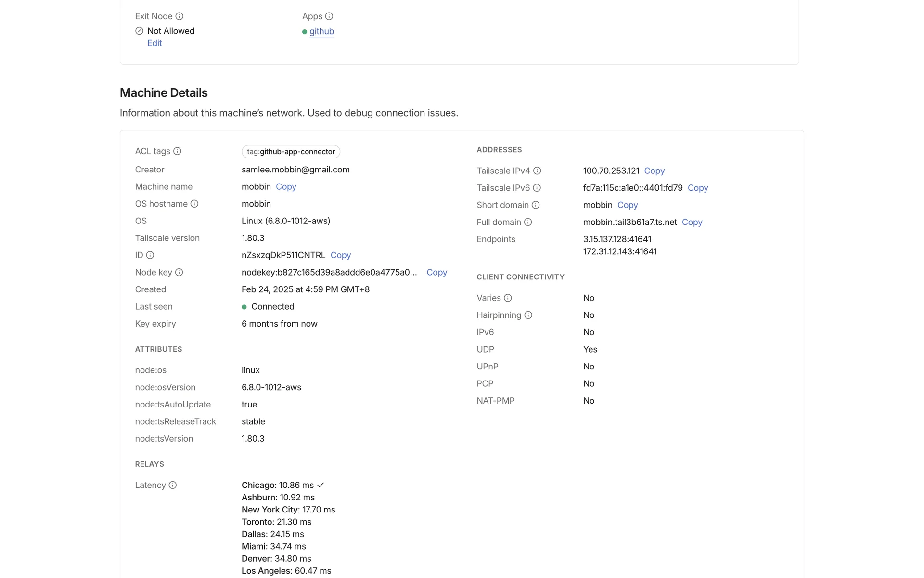Click info icon next to ACL tags
This screenshot has height=578, width=924.
click(x=177, y=151)
